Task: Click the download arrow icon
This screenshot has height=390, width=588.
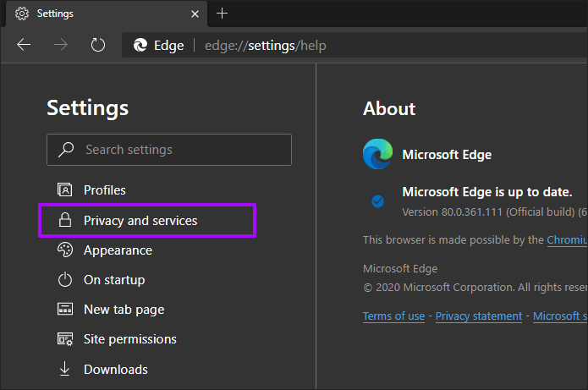Action: coord(64,369)
